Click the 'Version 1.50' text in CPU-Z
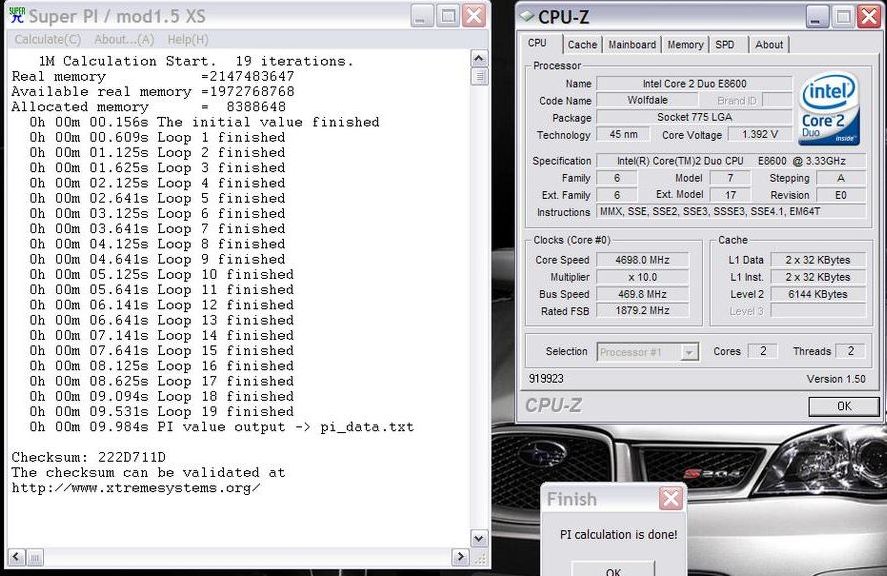The image size is (887, 576). tap(836, 379)
